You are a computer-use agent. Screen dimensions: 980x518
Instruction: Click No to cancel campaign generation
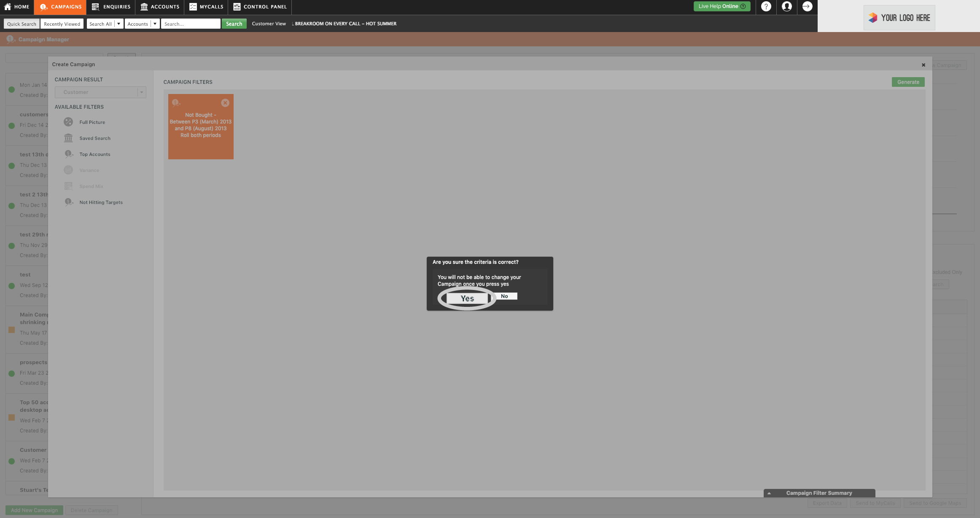point(505,296)
